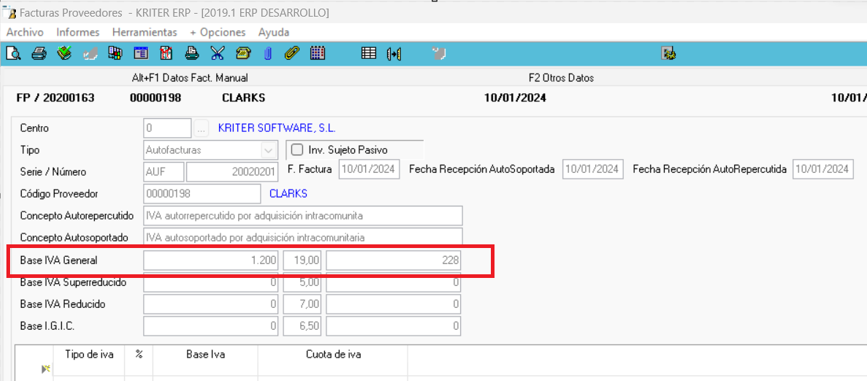
Task: Click the % column header
Action: click(x=139, y=355)
